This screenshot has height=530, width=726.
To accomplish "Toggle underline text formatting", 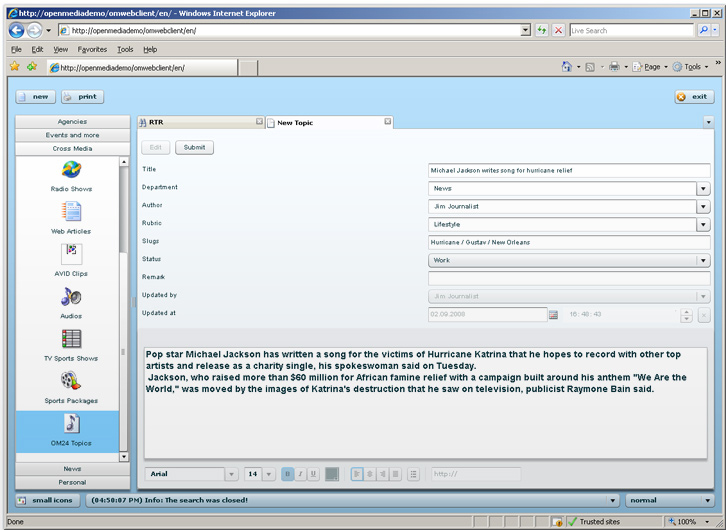I will click(313, 474).
